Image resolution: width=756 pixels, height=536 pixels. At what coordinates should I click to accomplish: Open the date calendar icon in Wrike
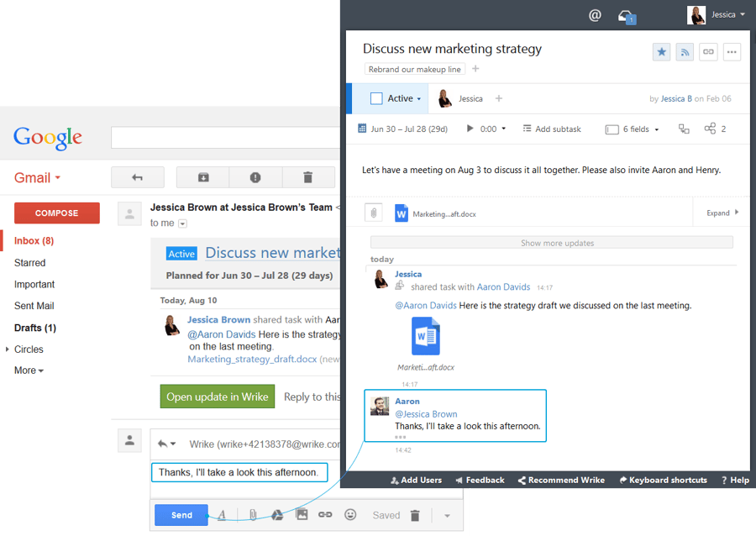pos(362,129)
